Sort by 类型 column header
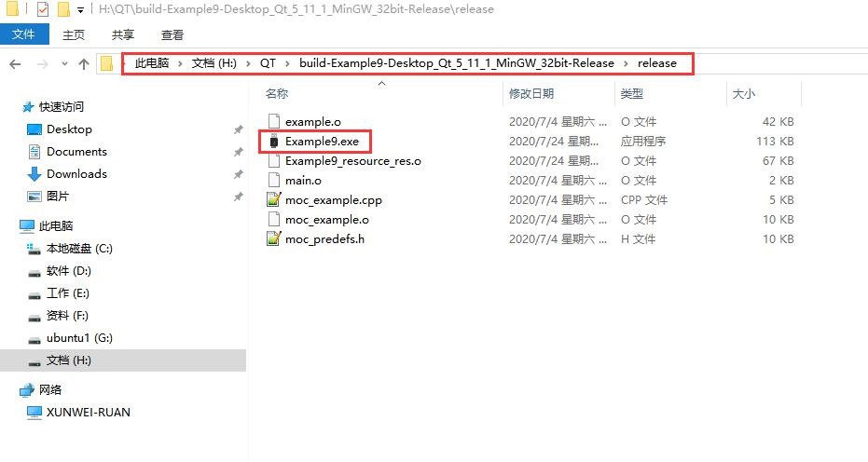 tap(631, 93)
